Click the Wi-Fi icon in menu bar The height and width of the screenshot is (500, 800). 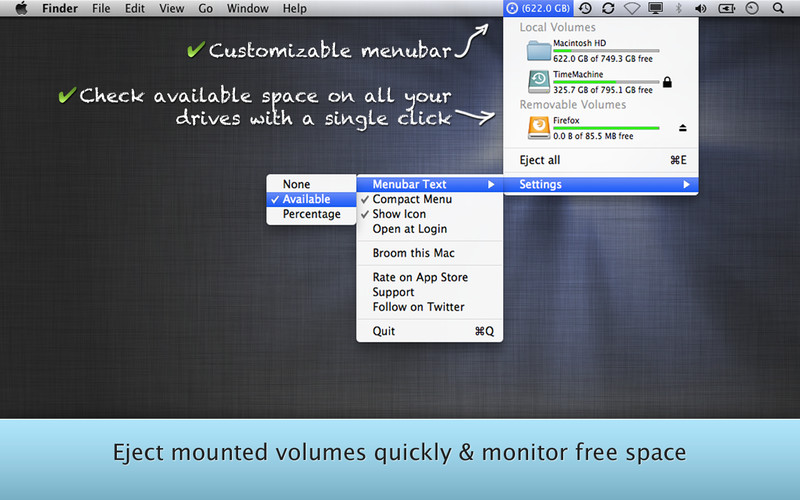click(x=632, y=9)
